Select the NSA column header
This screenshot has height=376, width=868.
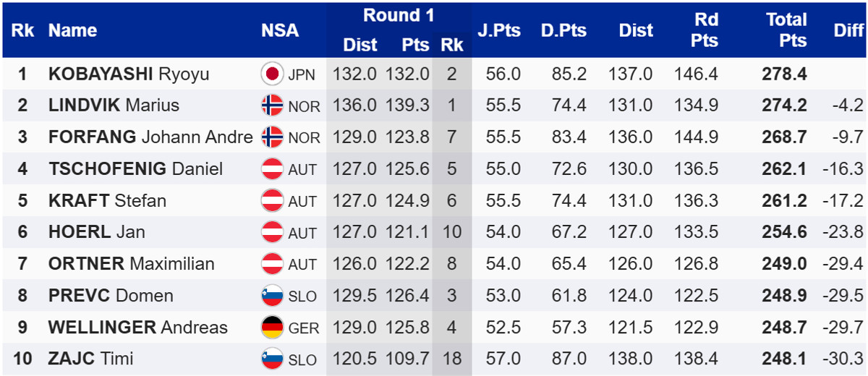click(x=280, y=30)
